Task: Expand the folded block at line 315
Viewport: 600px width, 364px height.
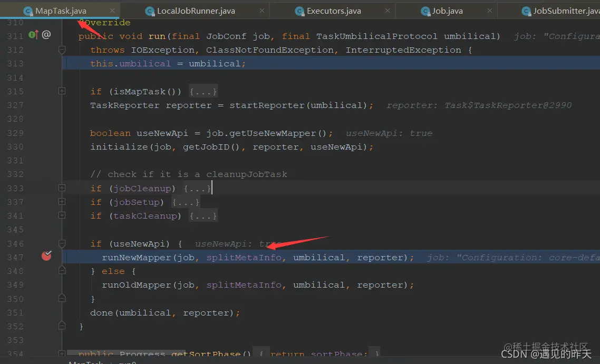Action: (62, 91)
